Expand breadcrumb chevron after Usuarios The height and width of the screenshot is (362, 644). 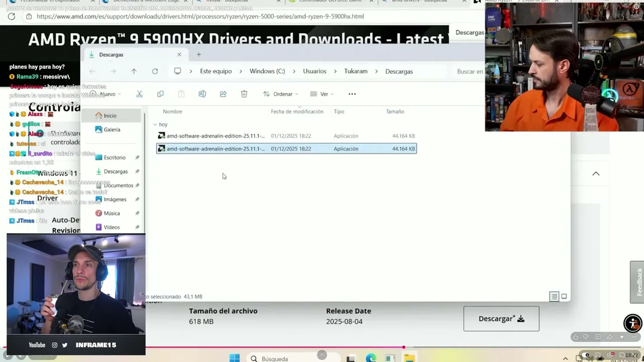336,71
